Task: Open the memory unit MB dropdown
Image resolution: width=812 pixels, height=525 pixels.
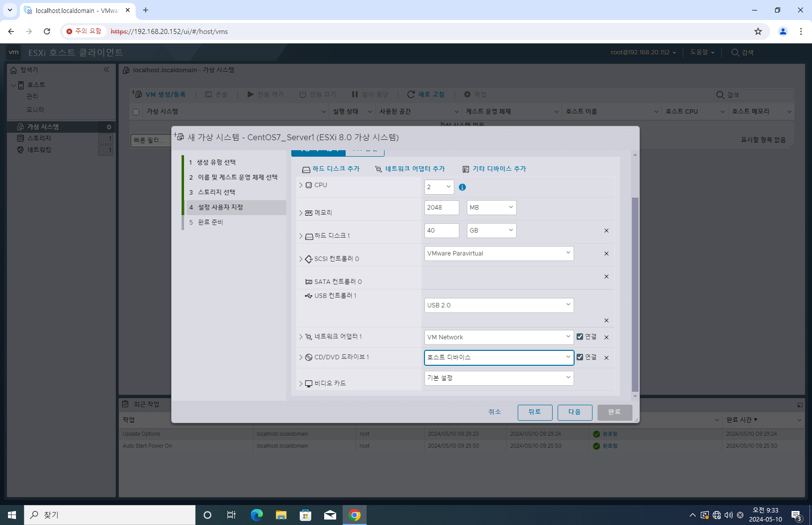Action: point(492,208)
